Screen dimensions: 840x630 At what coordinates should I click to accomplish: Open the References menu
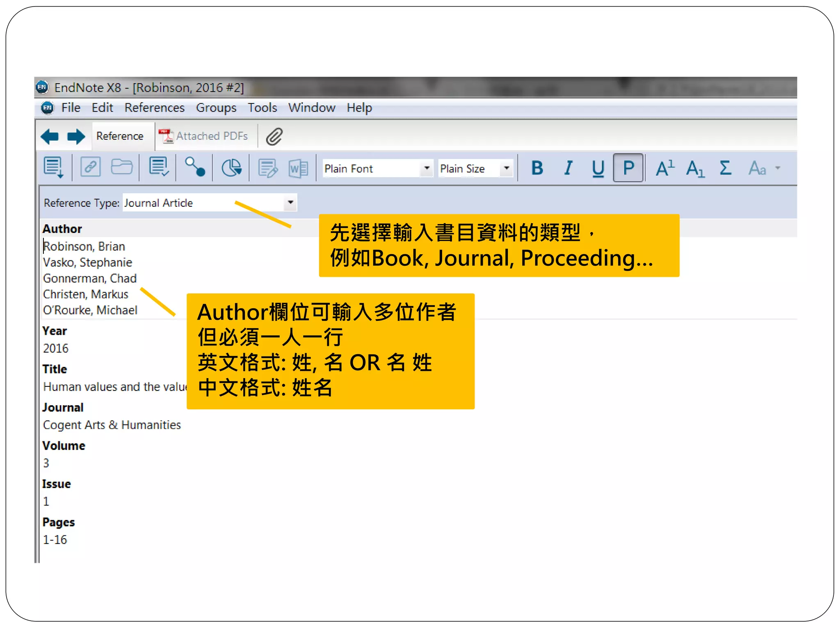coord(154,108)
